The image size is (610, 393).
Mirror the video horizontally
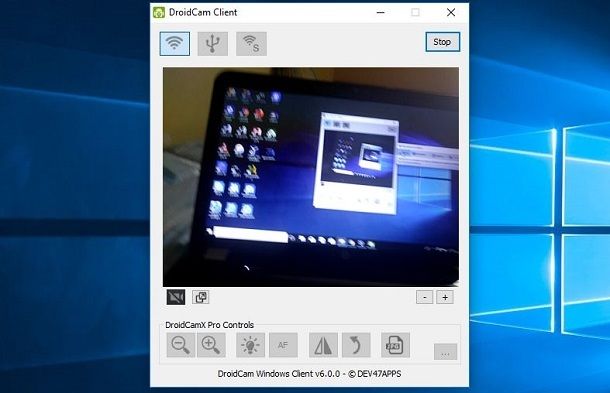(x=323, y=345)
